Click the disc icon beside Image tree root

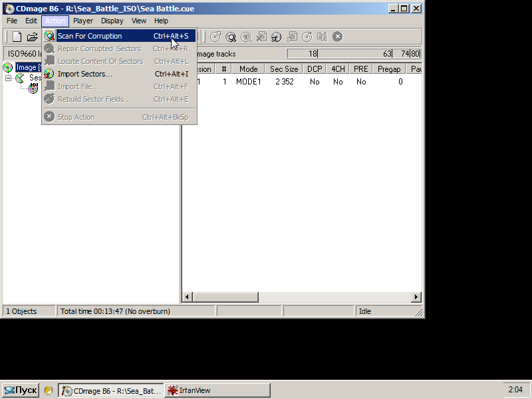tap(8, 67)
